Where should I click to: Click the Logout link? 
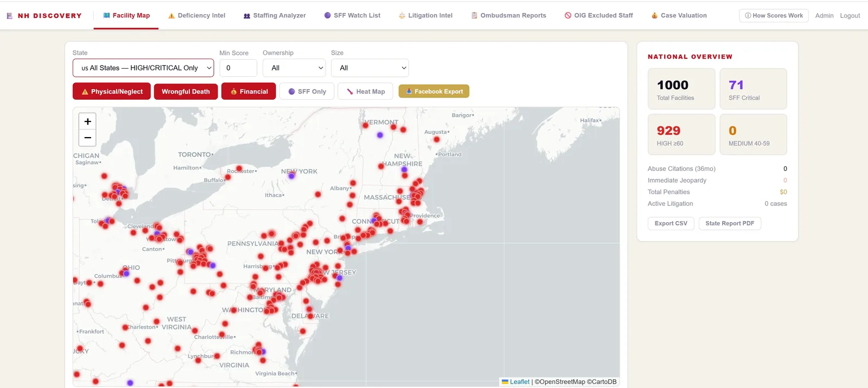click(x=850, y=16)
